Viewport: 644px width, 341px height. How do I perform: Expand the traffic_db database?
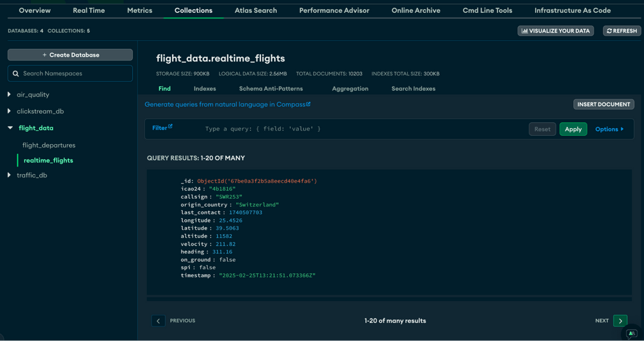10,175
